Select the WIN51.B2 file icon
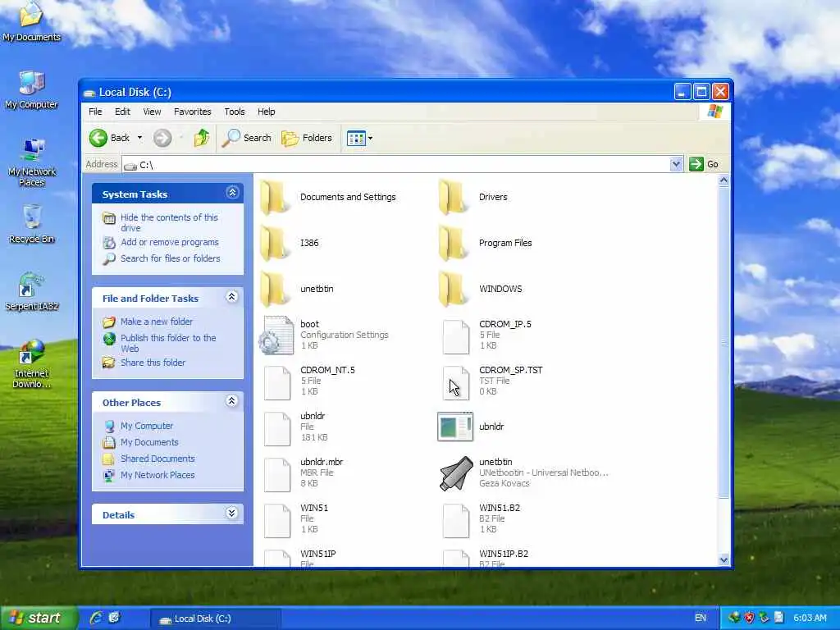Screen dimensions: 840x630 point(456,521)
